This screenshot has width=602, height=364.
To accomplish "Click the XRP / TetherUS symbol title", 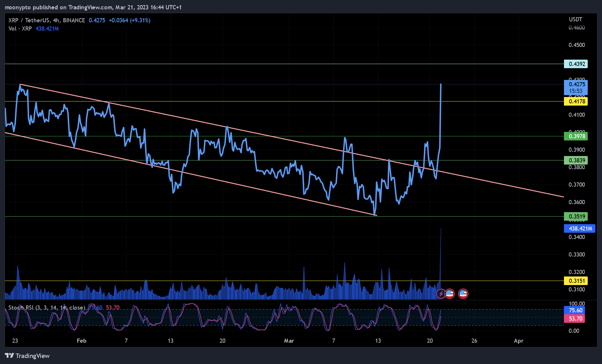I will coord(47,20).
